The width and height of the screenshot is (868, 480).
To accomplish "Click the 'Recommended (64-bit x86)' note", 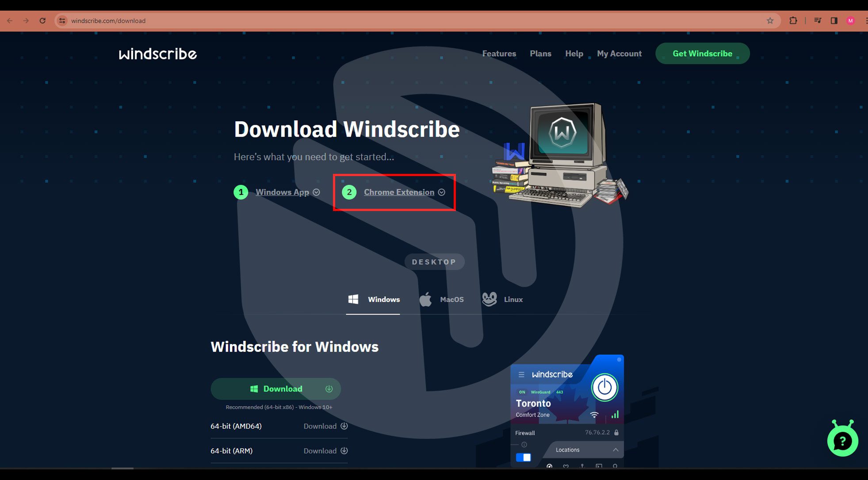I will coord(279,407).
